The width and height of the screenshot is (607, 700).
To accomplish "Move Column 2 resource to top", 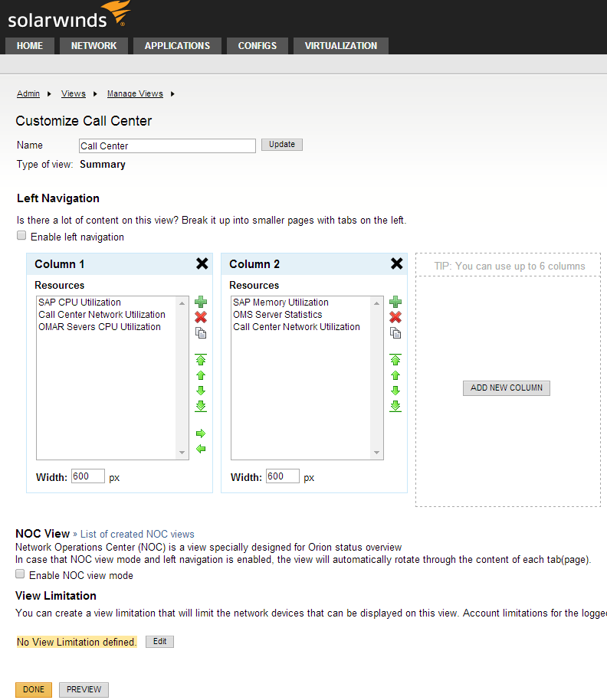I will (x=395, y=360).
